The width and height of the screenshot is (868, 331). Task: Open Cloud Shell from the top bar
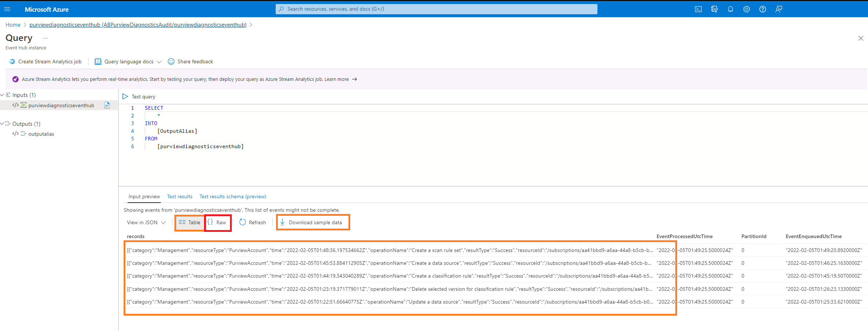click(x=698, y=9)
